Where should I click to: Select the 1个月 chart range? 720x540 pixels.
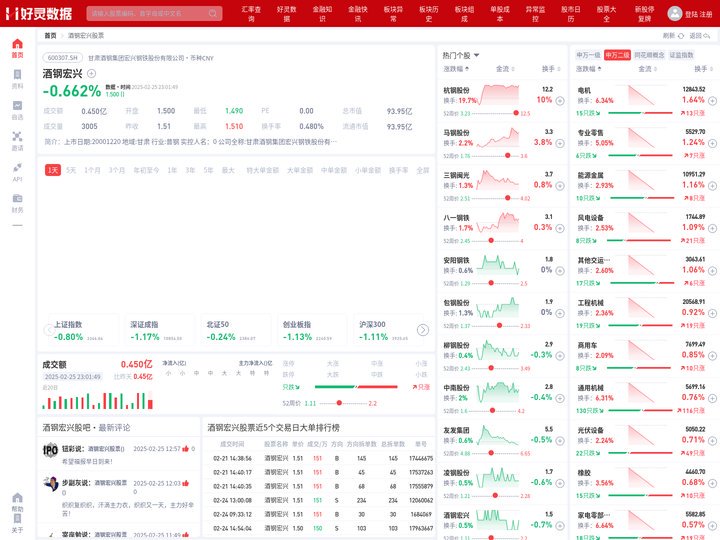pos(92,170)
